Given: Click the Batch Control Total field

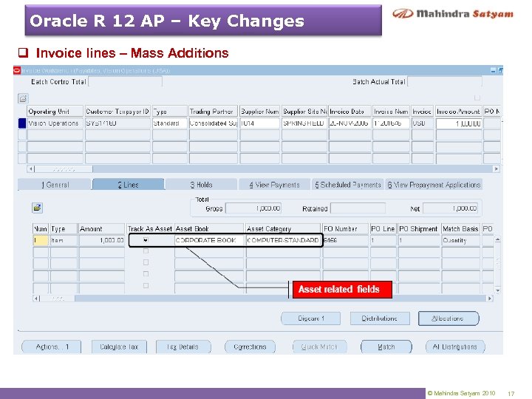Looking at the screenshot, I should point(125,82).
